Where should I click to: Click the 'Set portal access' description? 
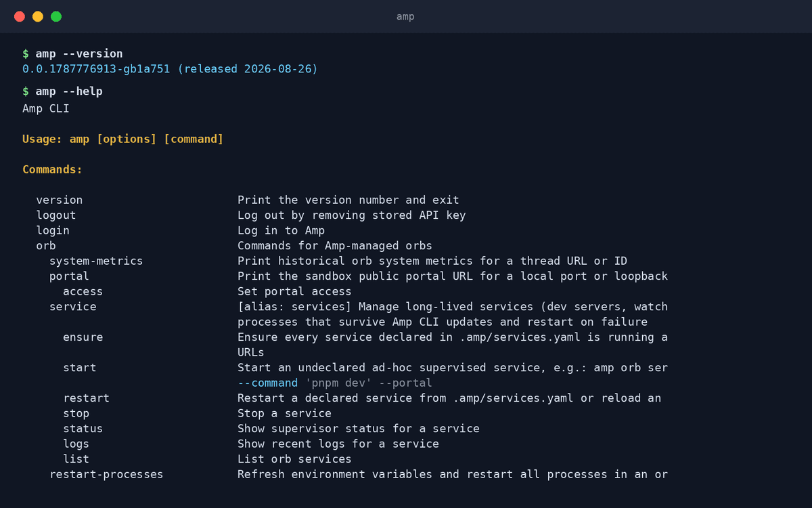[294, 291]
